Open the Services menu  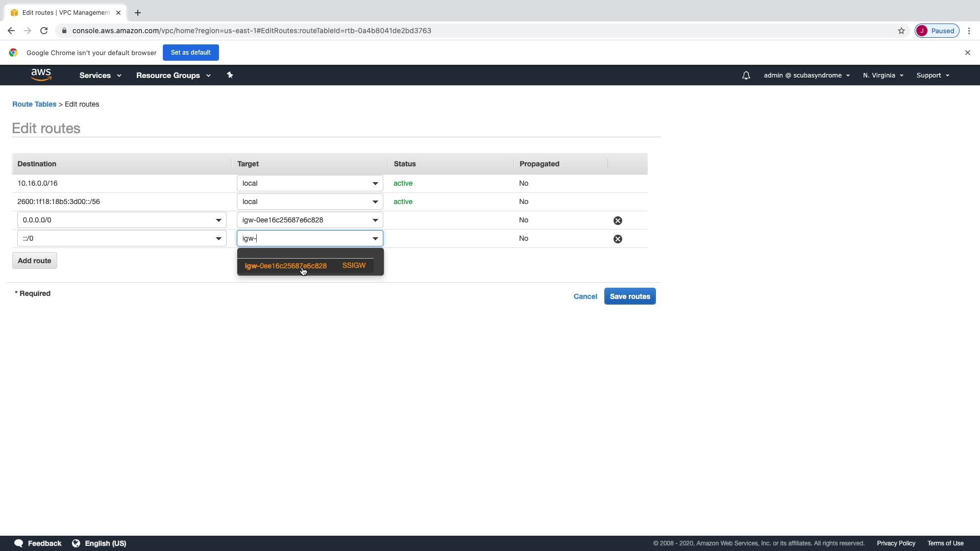(x=100, y=76)
